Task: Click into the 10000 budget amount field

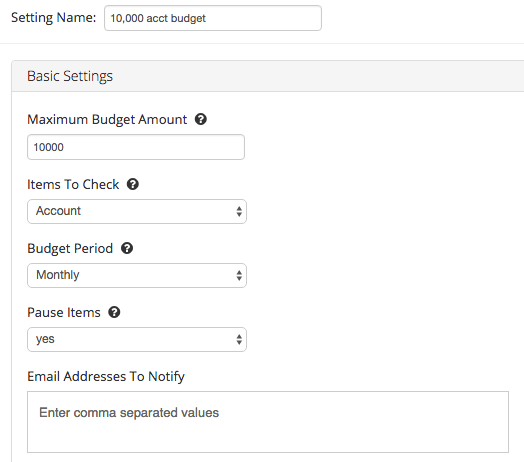Action: [136, 147]
